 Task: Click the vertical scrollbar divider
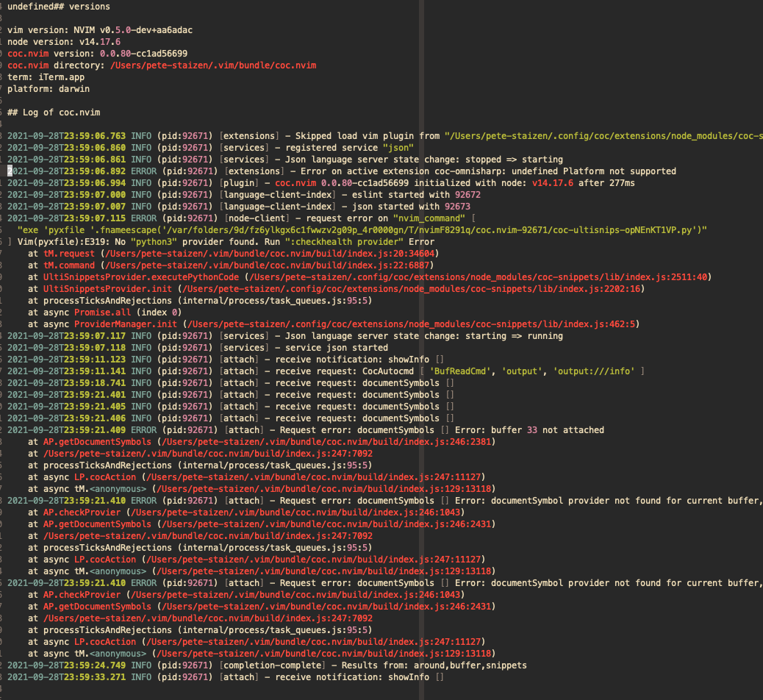coord(421,350)
